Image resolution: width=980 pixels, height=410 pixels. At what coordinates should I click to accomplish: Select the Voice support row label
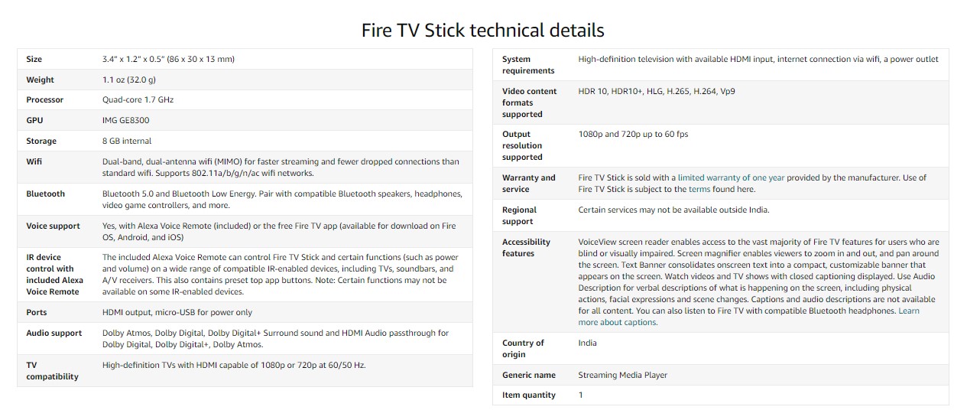pos(53,226)
